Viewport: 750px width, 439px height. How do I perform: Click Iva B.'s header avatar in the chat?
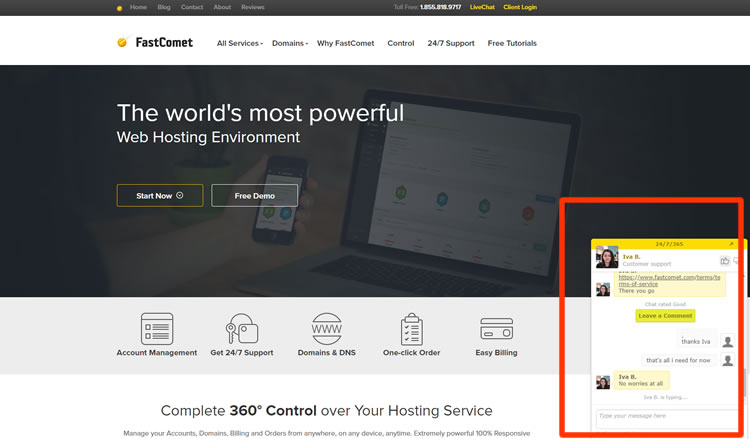click(x=607, y=257)
